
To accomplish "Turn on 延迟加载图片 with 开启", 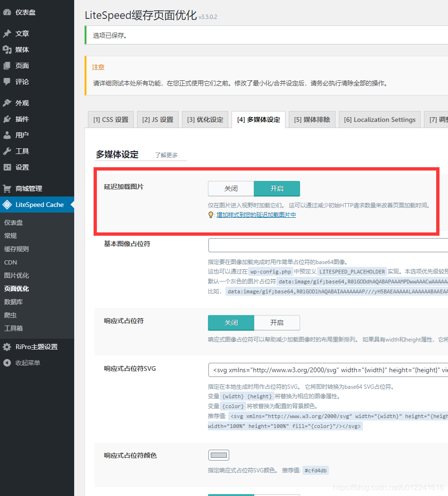I will pos(277,188).
